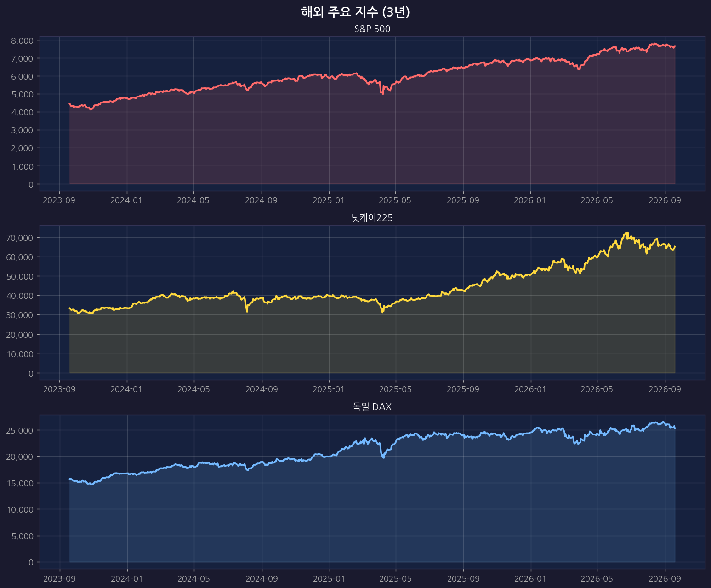Select the 독일 DAX subplot title
Viewport: 711px width, 588px height.
[372, 407]
